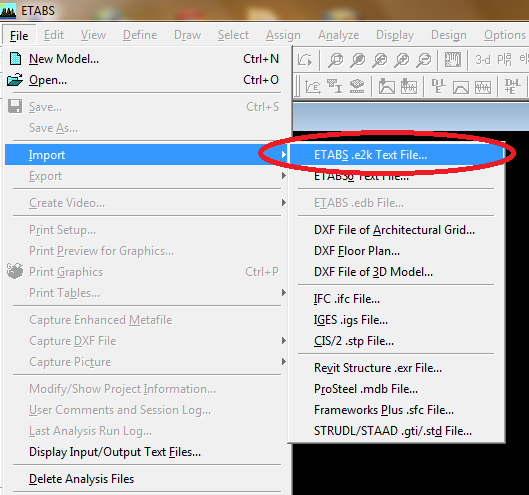
Task: Click Delete Analysis Files entry
Action: click(x=81, y=479)
